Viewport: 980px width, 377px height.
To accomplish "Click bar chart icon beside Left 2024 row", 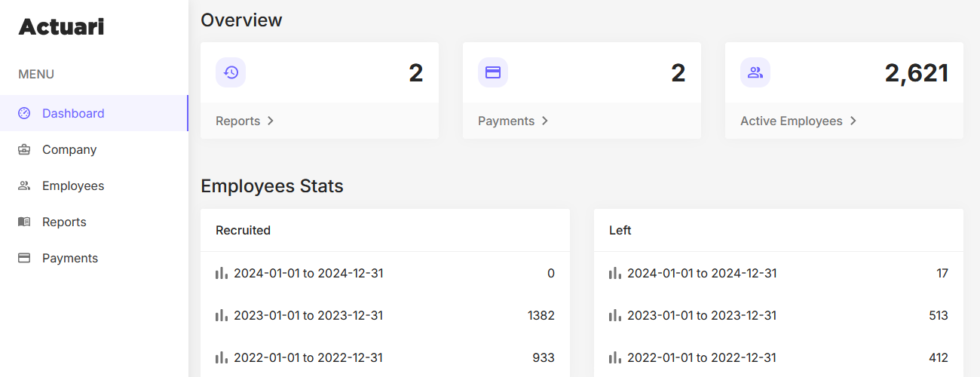I will coord(615,273).
